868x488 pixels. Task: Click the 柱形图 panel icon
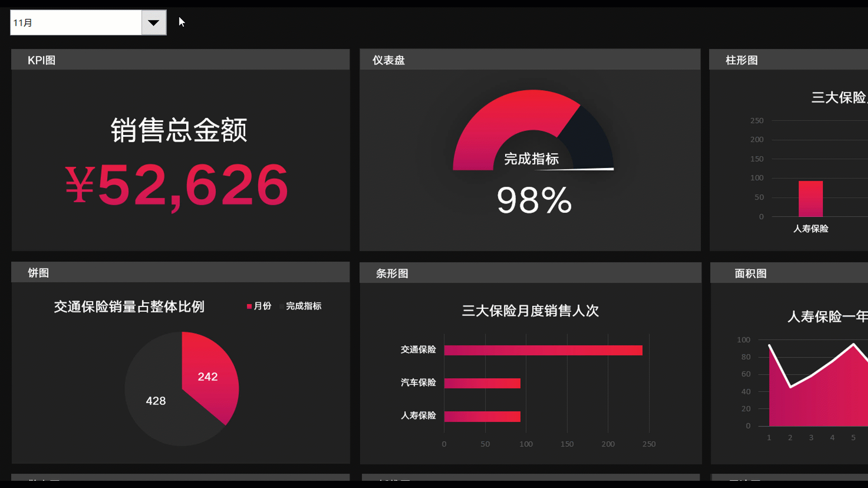click(741, 60)
